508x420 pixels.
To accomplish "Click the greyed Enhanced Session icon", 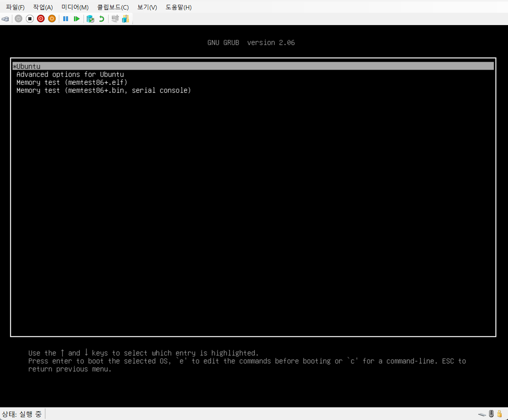I will point(115,19).
